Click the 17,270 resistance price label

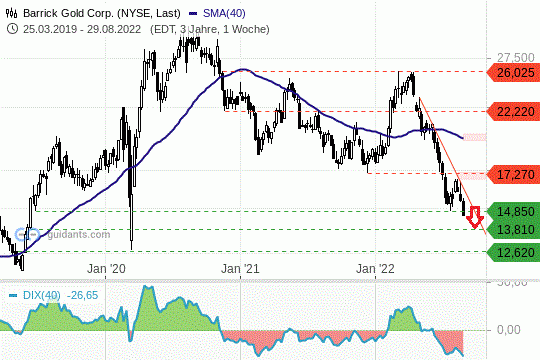click(x=513, y=175)
